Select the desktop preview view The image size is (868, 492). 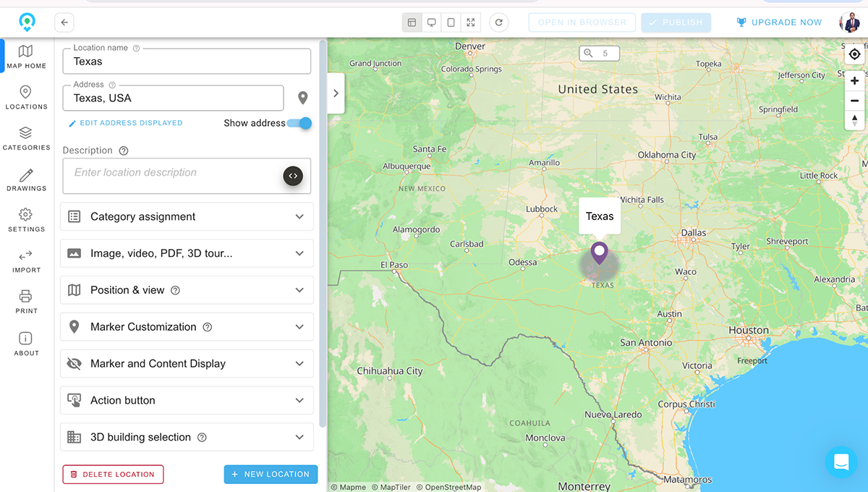[432, 22]
